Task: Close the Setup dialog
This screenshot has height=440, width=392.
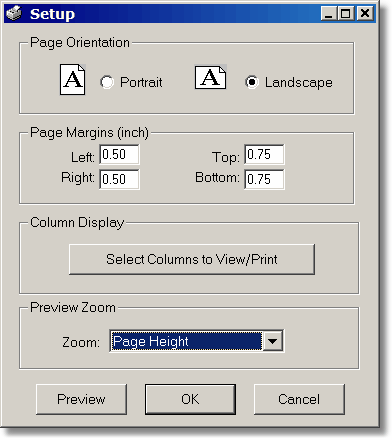Action: click(365, 14)
